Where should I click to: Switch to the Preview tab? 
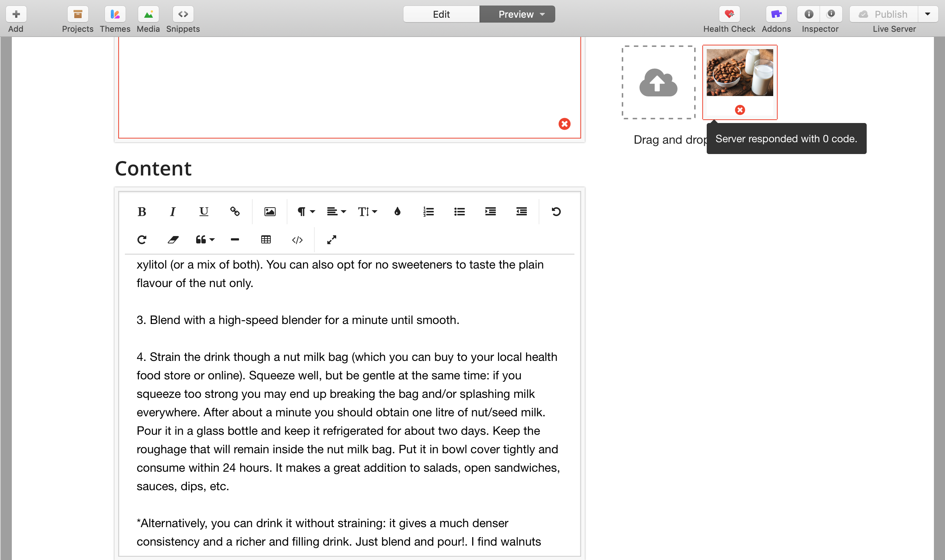point(516,14)
